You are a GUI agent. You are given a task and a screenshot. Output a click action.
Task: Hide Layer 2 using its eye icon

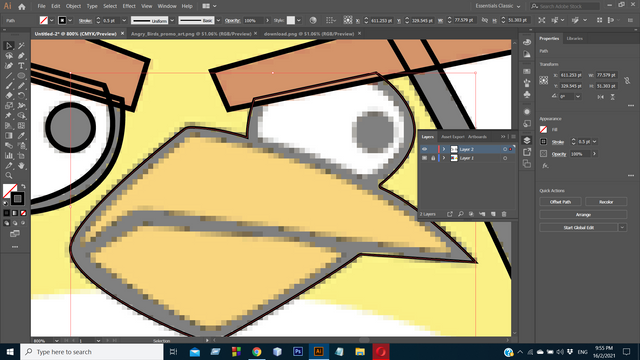pyautogui.click(x=424, y=149)
